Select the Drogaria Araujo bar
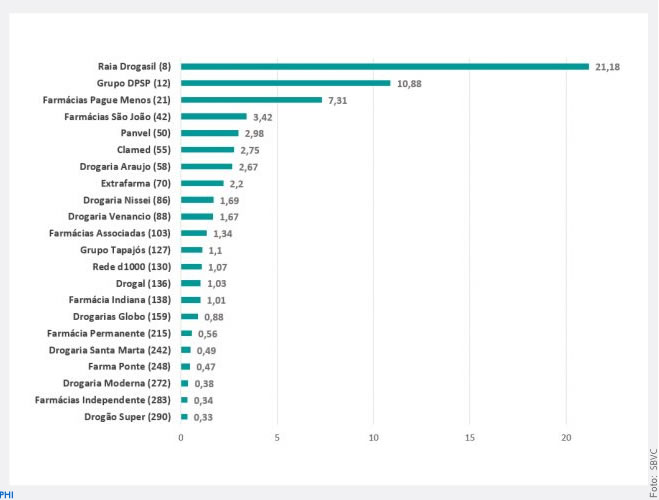This screenshot has width=659, height=500. click(x=207, y=166)
